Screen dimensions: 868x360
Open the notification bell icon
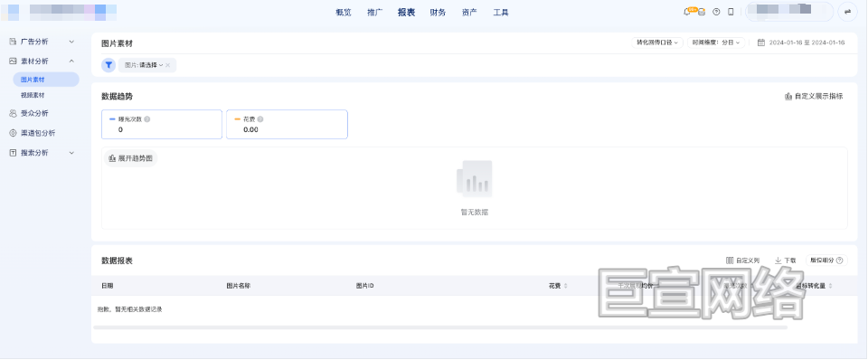pos(687,12)
